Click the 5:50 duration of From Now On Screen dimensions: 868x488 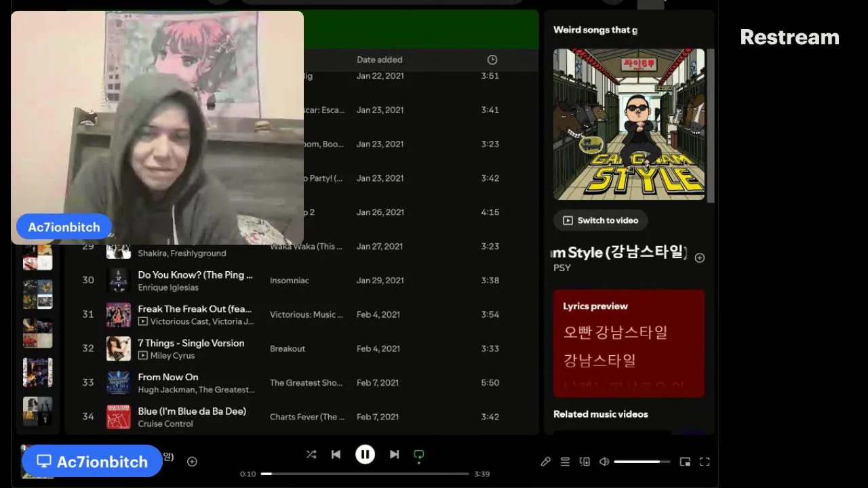(x=490, y=382)
